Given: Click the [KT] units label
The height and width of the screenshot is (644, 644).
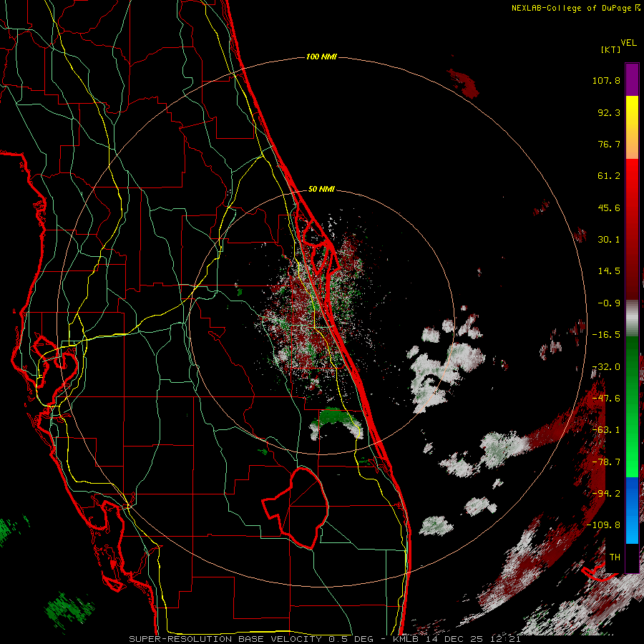Looking at the screenshot, I should pyautogui.click(x=611, y=49).
